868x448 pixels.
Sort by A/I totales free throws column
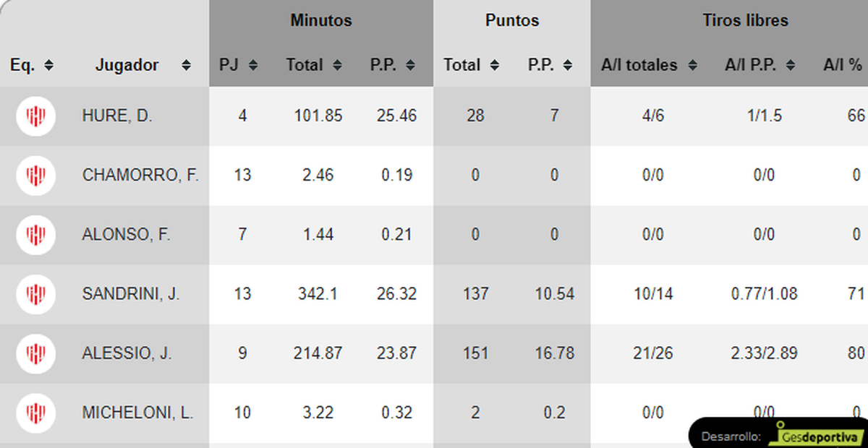[692, 65]
